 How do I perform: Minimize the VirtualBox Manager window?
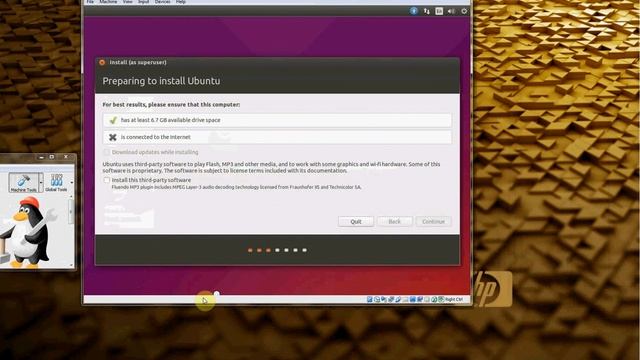(41, 157)
